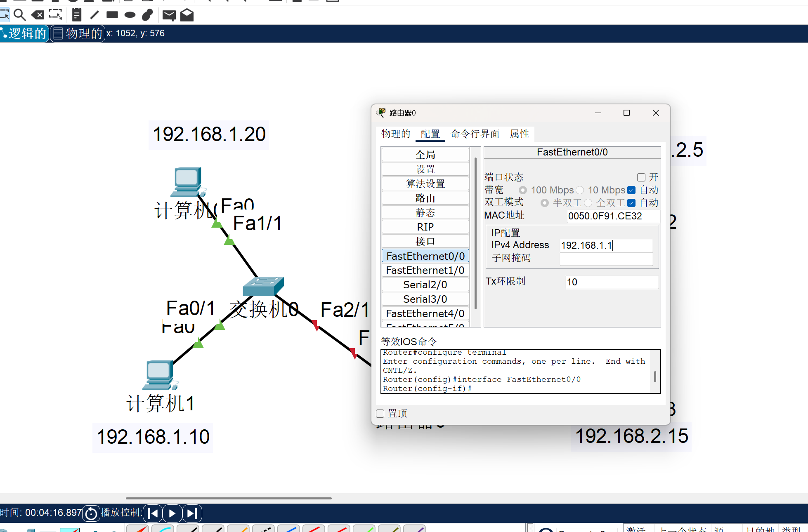Select FastEthernet1/0 in the interface list
Image resolution: width=808 pixels, height=532 pixels.
coord(425,271)
